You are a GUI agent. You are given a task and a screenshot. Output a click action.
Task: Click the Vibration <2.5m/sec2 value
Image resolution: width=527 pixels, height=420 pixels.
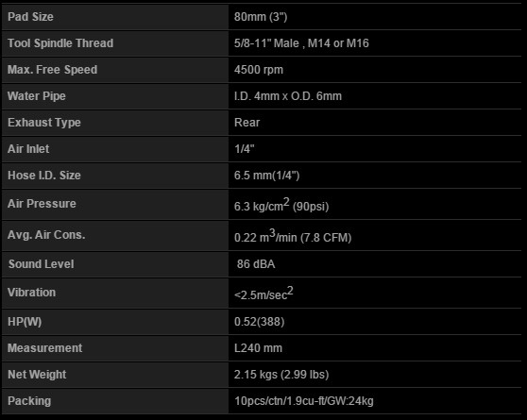pyautogui.click(x=263, y=294)
